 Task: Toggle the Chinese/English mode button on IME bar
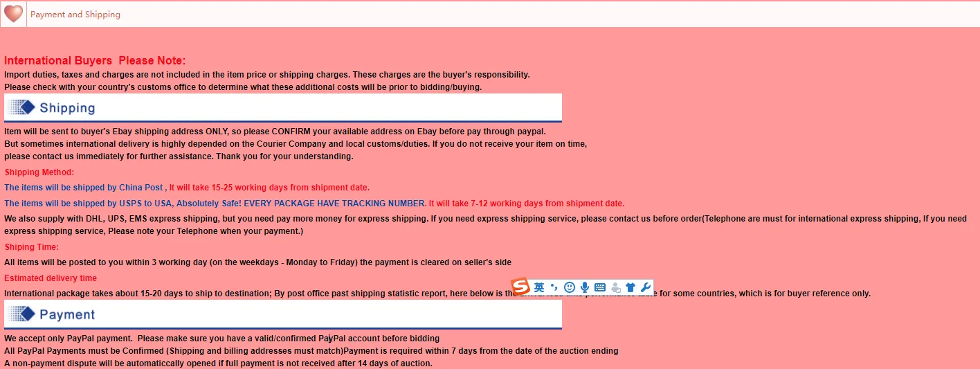coord(539,287)
